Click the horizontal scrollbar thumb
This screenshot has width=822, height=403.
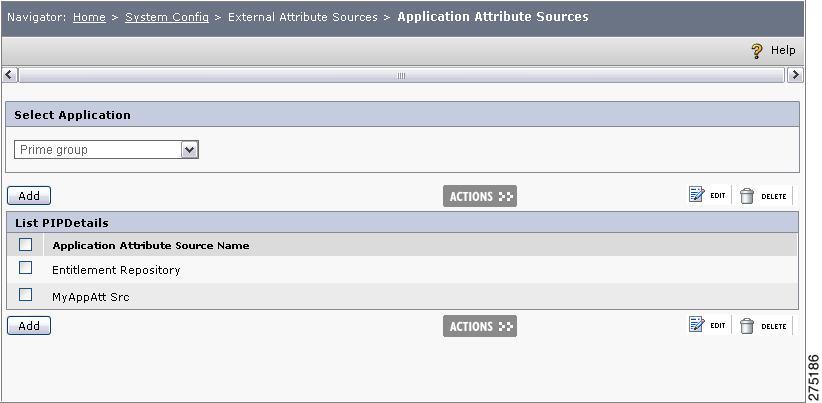click(x=402, y=75)
